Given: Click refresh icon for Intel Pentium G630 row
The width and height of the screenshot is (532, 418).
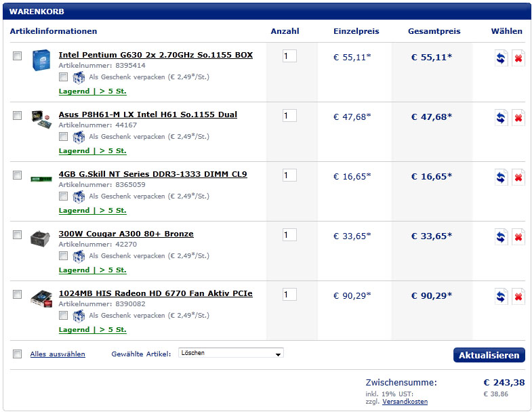Looking at the screenshot, I should point(501,58).
